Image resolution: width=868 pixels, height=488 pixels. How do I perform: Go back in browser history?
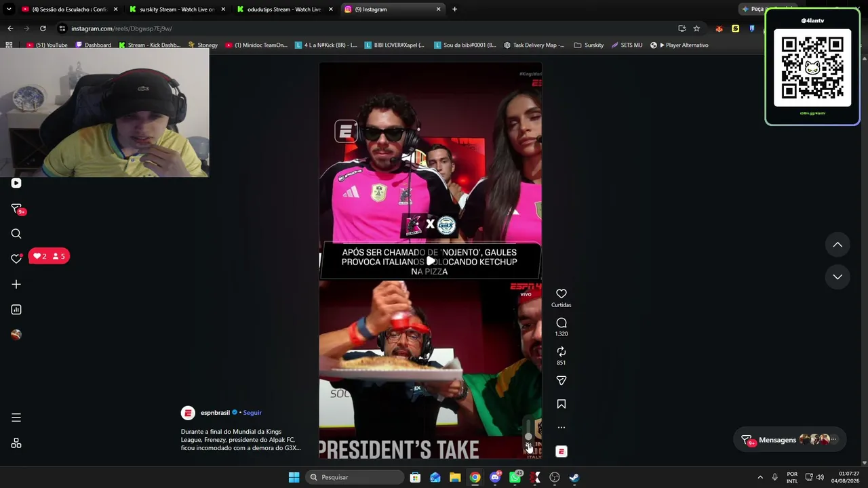click(10, 28)
